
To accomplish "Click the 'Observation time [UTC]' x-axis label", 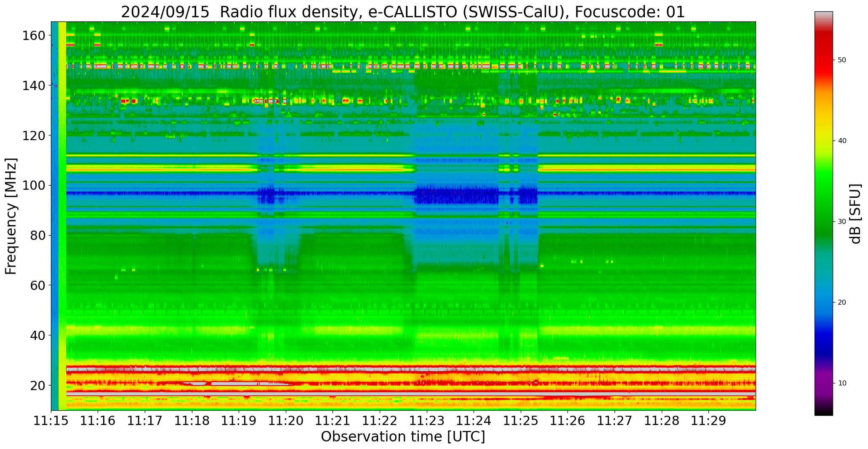I will click(x=403, y=436).
